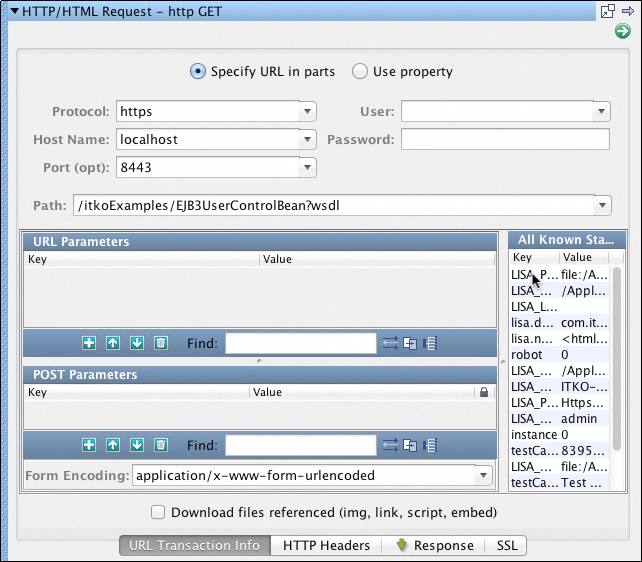
Task: Open the Protocol dropdown
Action: click(307, 112)
